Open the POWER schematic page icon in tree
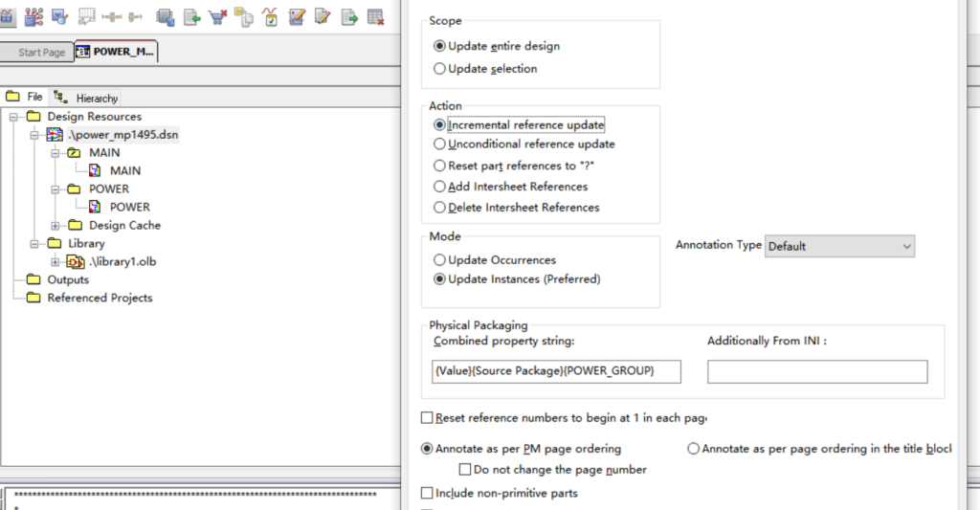The height and width of the screenshot is (510, 980). tap(95, 207)
